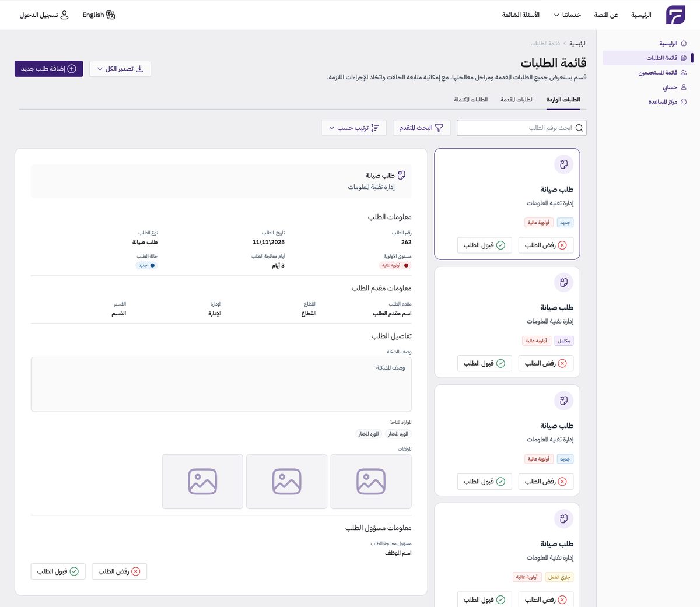The width and height of the screenshot is (700, 607).
Task: Open الأسئلة الشائعة in the top menu
Action: click(521, 15)
